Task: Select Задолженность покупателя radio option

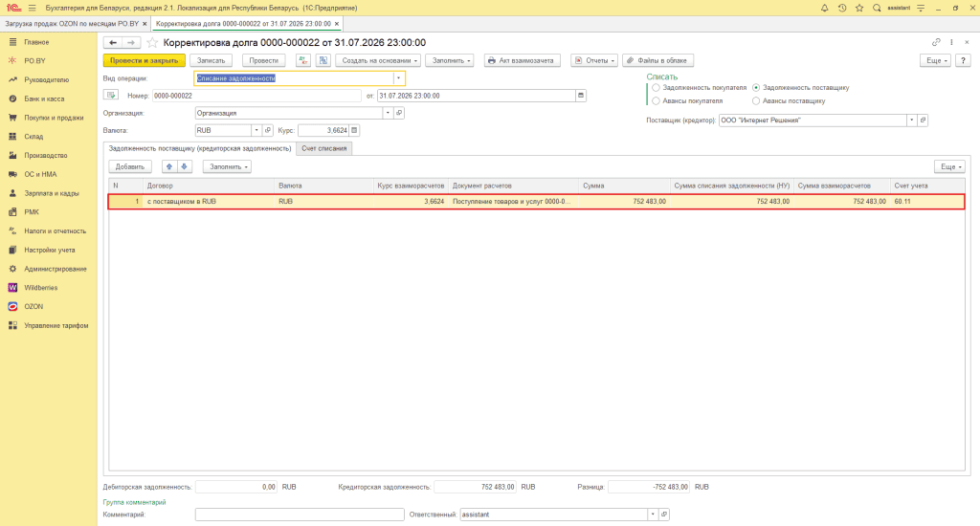Action: (x=656, y=87)
